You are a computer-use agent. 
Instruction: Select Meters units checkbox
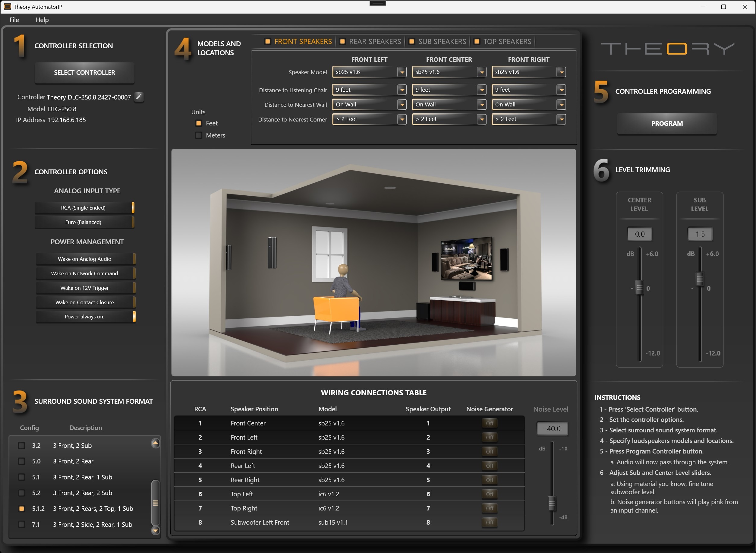pos(198,135)
